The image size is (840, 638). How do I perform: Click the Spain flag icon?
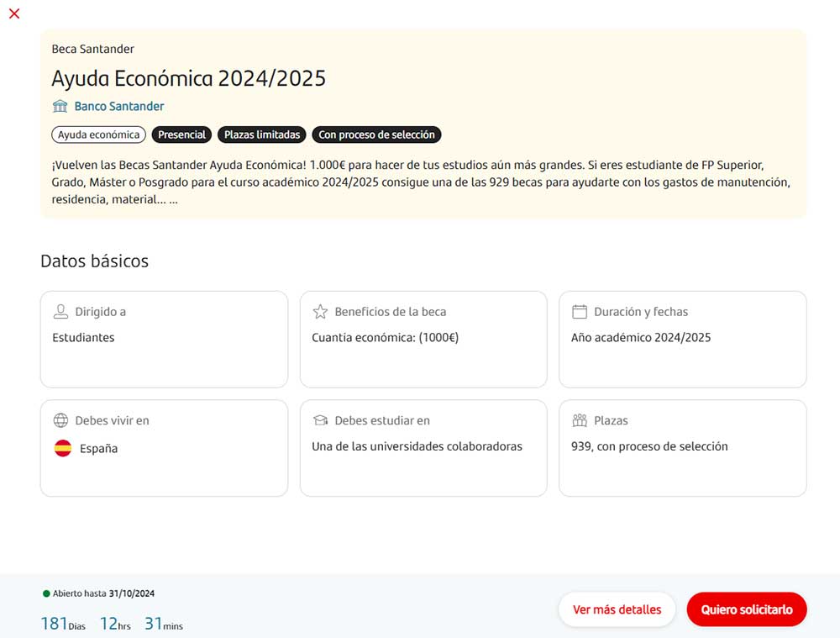click(x=63, y=448)
